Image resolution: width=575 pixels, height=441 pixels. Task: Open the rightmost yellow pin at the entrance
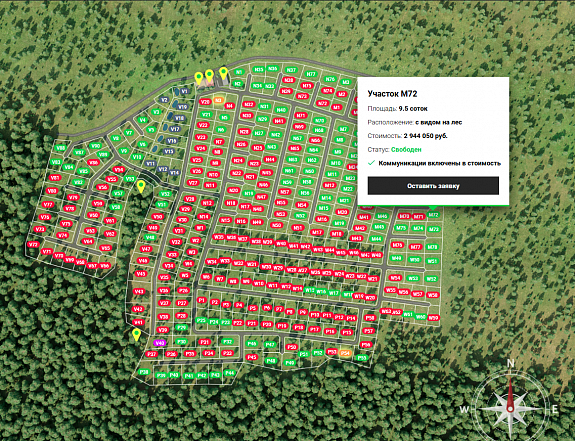223,74
